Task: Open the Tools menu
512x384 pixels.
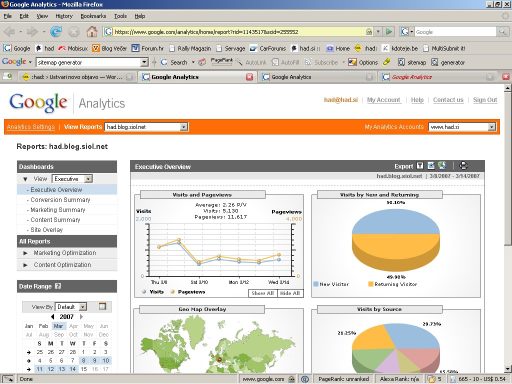Action: [x=120, y=16]
